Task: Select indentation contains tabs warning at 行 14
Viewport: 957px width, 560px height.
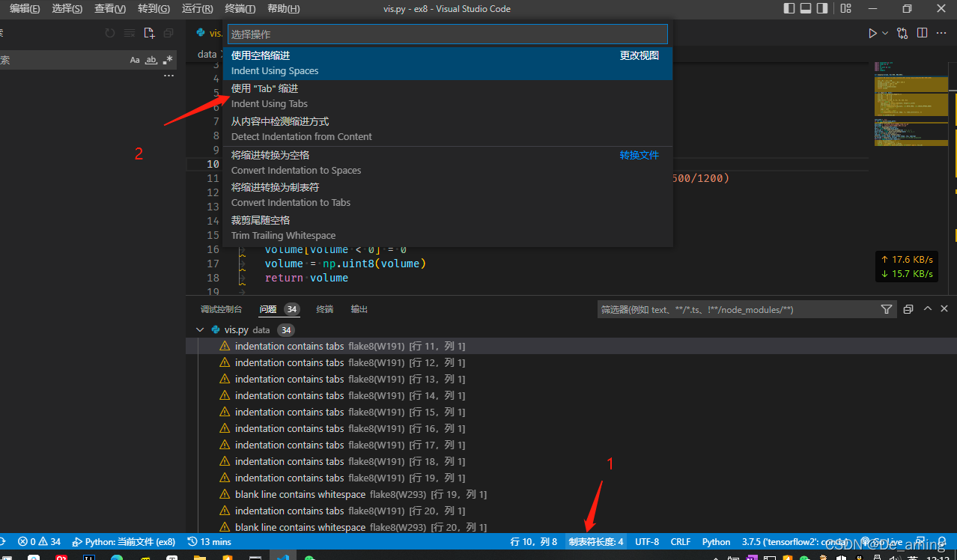Action: point(571,395)
